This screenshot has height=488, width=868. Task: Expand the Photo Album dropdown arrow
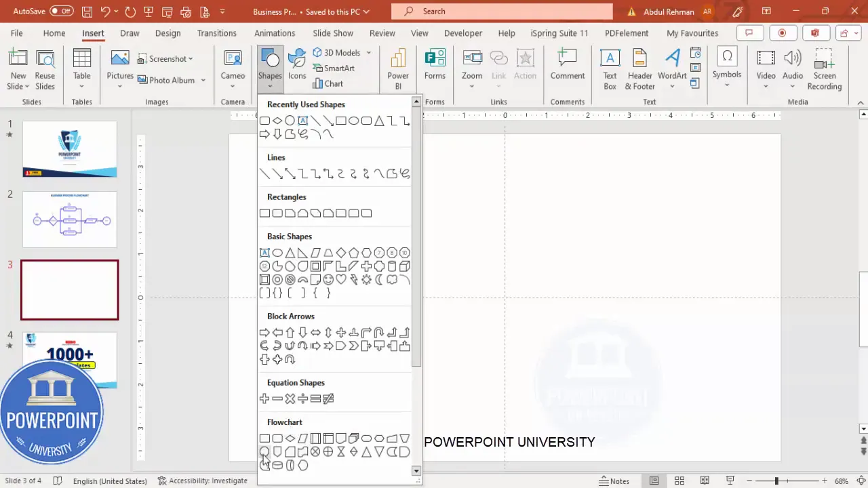[202, 80]
